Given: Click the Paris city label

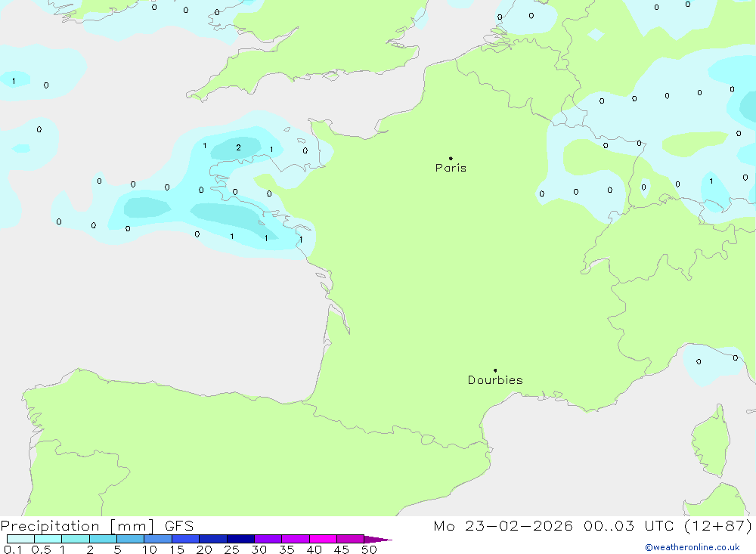Looking at the screenshot, I should (x=451, y=168).
